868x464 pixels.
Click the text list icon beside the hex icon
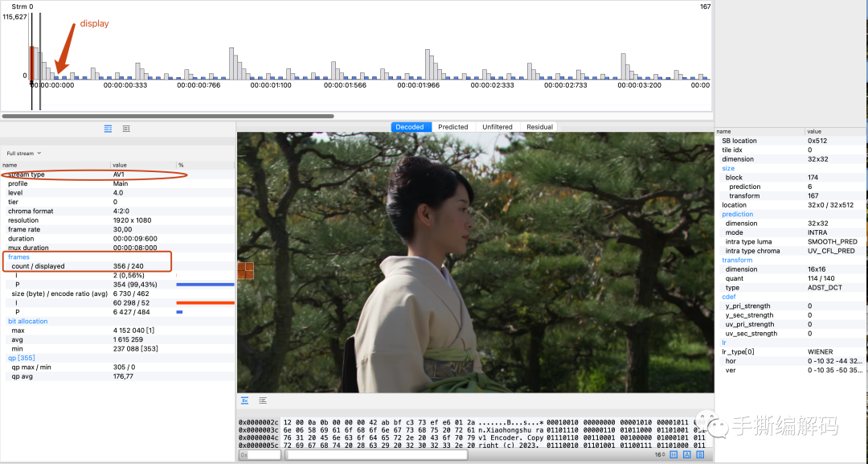point(263,400)
